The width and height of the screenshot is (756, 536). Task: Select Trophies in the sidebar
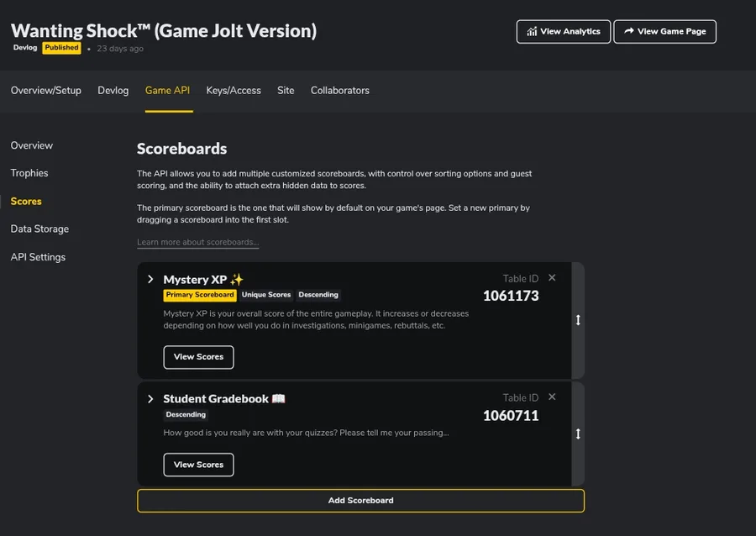[x=29, y=173]
